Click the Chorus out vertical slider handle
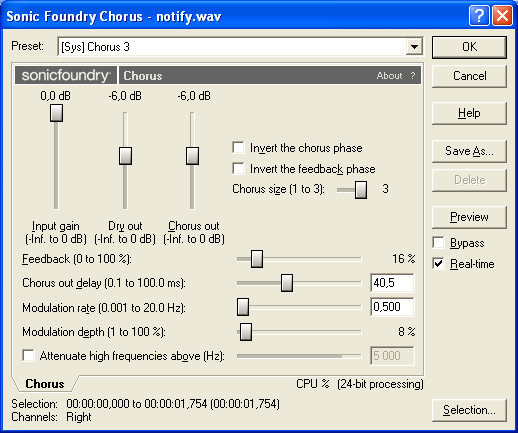Screen dimensions: 518x433 192,156
